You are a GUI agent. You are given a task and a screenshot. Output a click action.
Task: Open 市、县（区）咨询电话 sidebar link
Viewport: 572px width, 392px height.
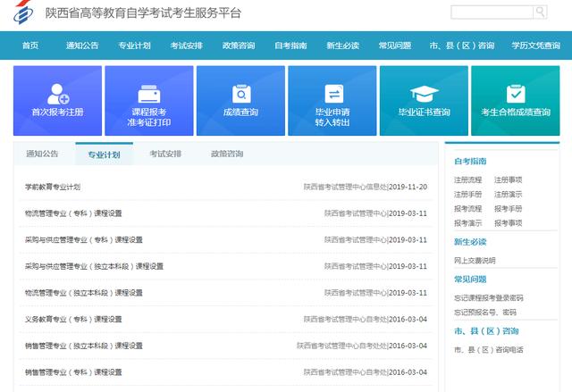point(489,350)
